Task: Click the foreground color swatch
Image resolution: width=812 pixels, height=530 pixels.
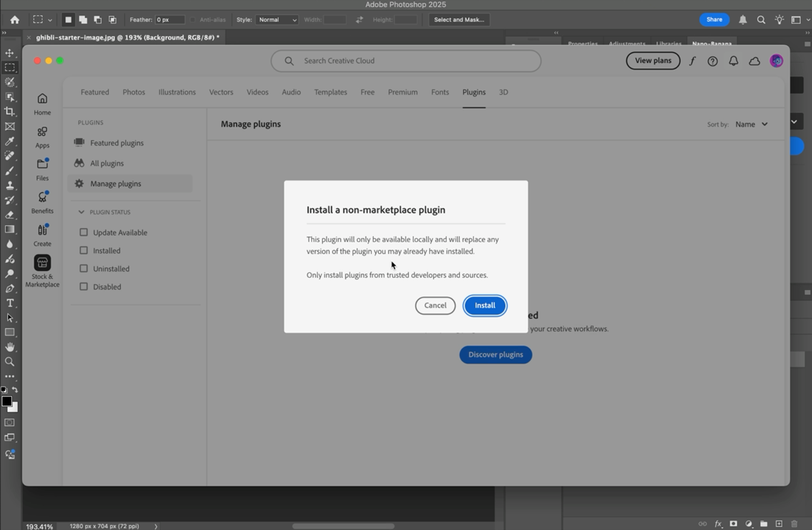Action: (x=6, y=401)
